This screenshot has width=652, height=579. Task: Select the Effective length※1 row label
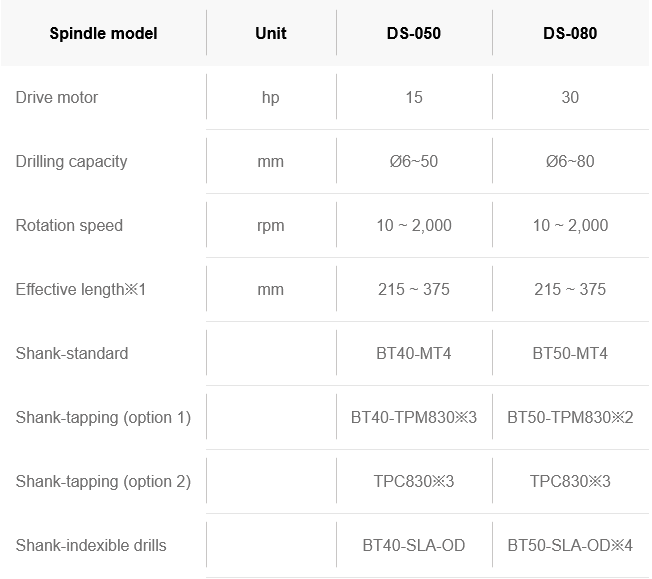81,290
